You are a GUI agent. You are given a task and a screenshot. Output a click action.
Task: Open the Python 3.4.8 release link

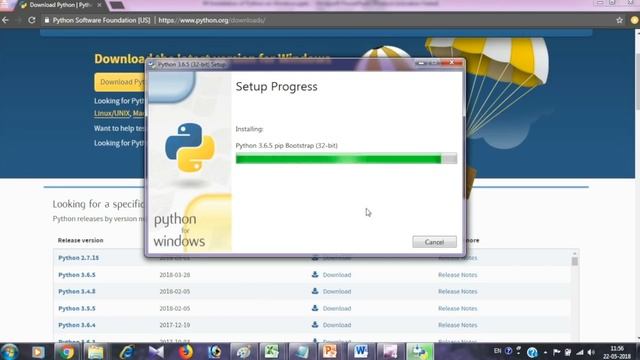[x=77, y=291]
